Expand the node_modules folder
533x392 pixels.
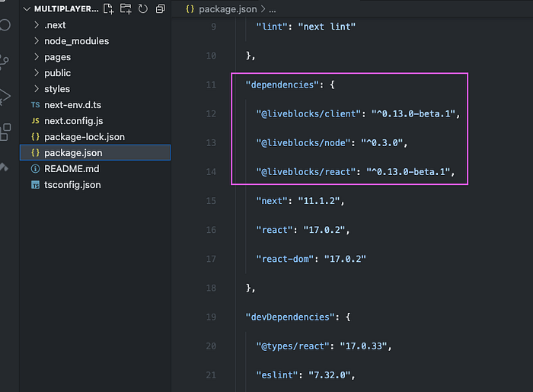(x=76, y=41)
